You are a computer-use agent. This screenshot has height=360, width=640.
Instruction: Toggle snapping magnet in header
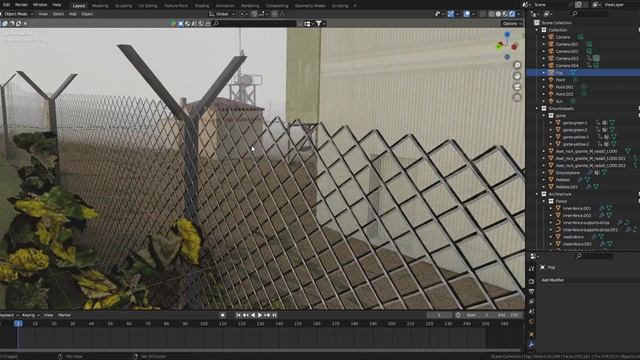point(254,14)
